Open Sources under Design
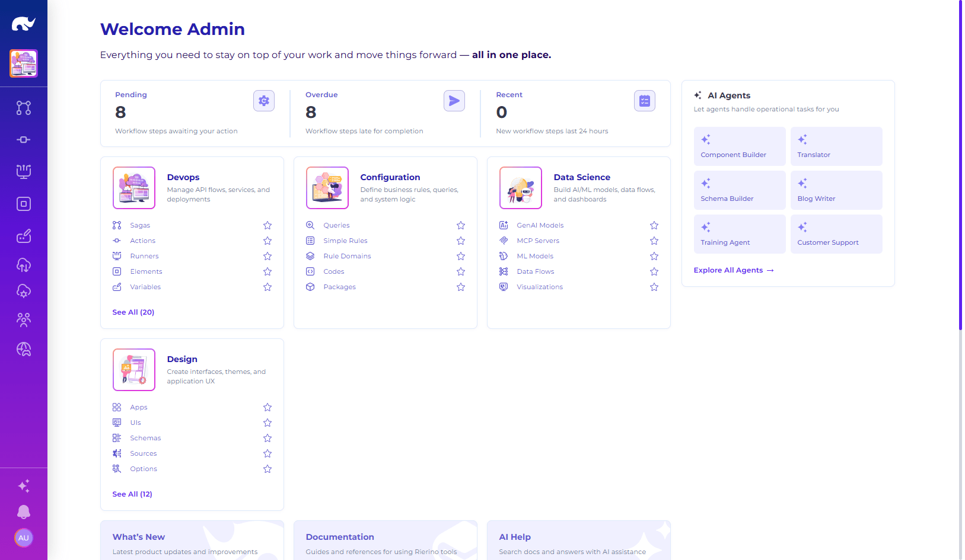The width and height of the screenshot is (965, 560). click(x=144, y=453)
